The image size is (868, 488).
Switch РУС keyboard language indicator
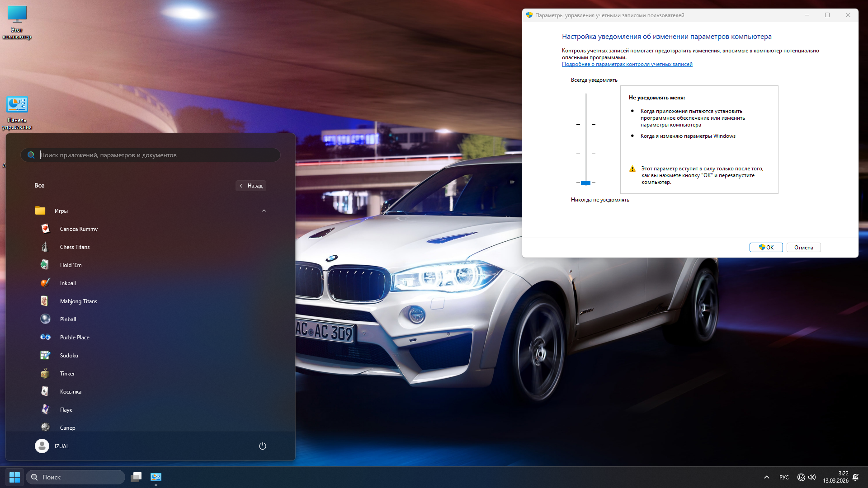[784, 477]
